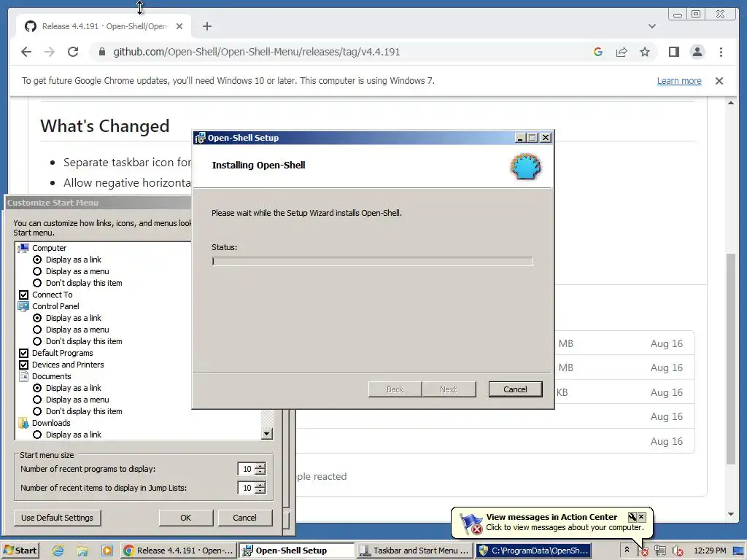This screenshot has height=560, width=747.
Task: Select Documents Display as a menu
Action: (37, 400)
